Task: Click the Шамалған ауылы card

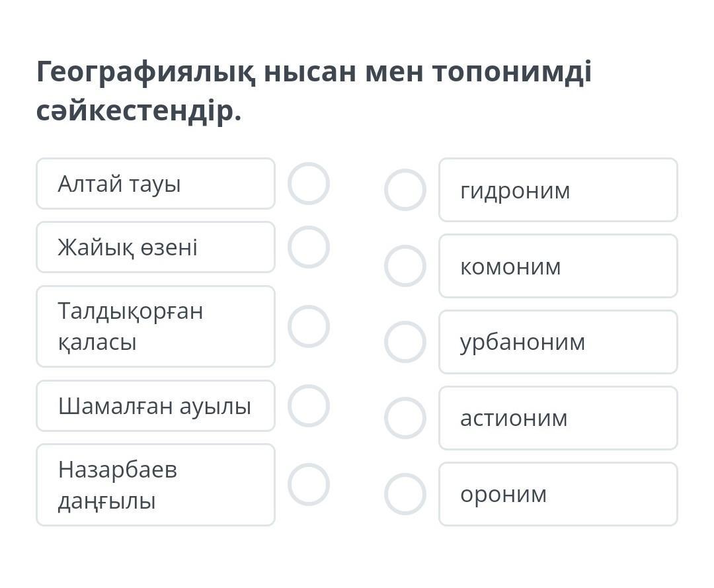Action: (155, 405)
